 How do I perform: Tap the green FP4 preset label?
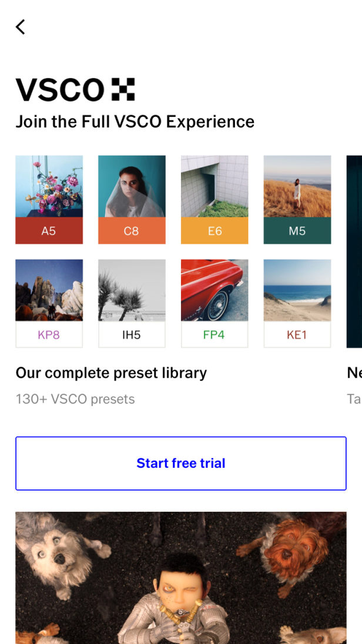(x=214, y=335)
